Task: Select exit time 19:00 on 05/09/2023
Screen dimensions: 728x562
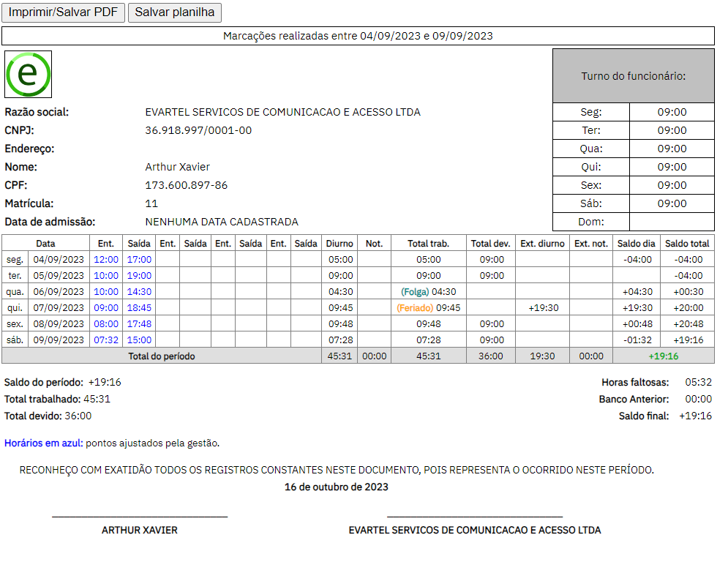Action: click(139, 275)
